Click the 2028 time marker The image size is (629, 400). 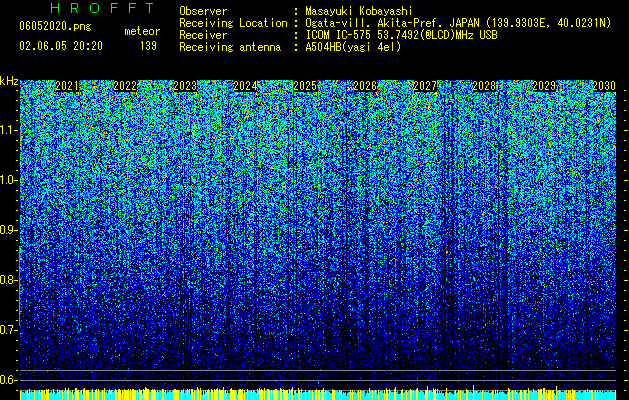pyautogui.click(x=484, y=86)
